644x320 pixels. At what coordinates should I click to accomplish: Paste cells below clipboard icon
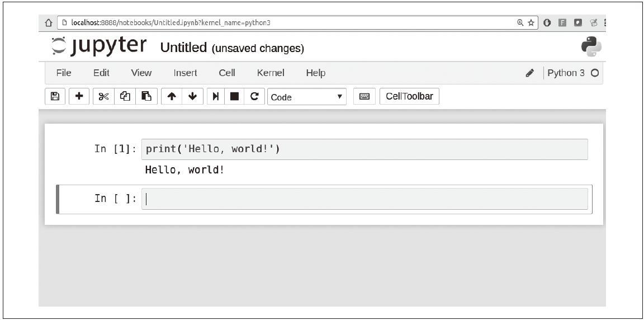[146, 96]
